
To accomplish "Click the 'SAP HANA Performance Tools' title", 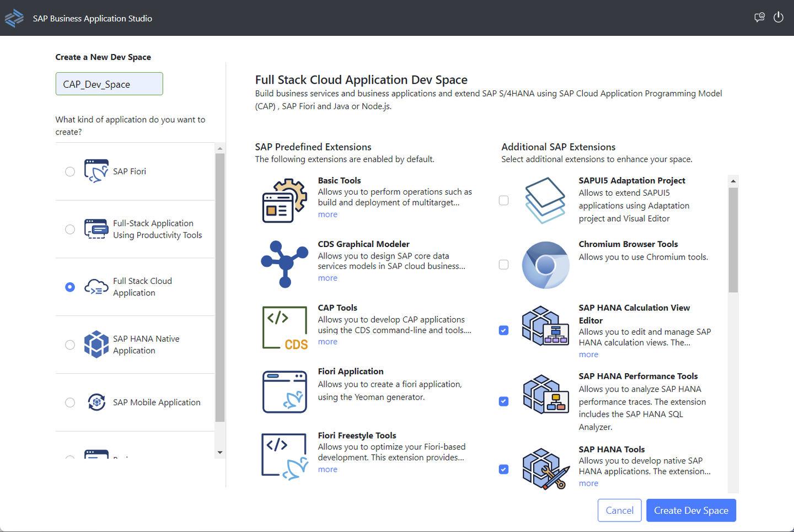I will [x=638, y=376].
